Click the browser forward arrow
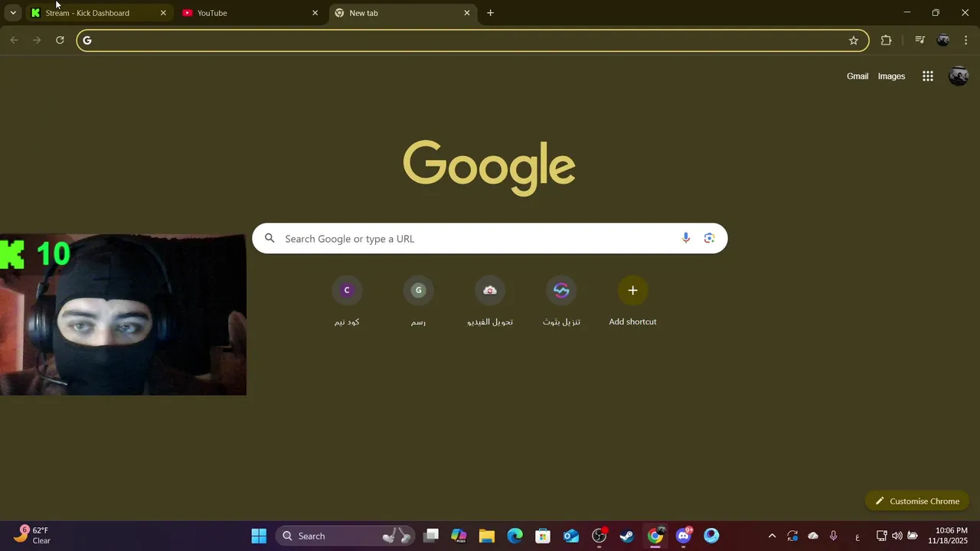The height and width of the screenshot is (551, 980). click(37, 41)
